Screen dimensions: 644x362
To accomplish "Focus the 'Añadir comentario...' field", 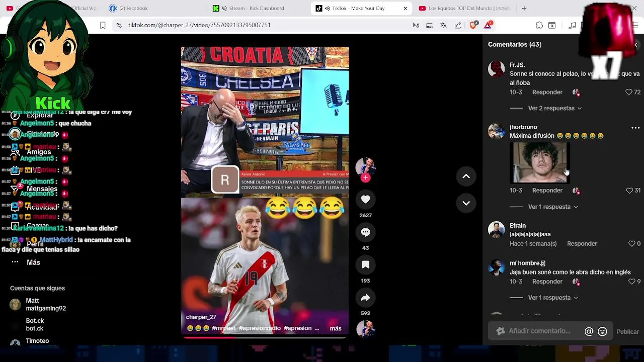I will tap(539, 331).
